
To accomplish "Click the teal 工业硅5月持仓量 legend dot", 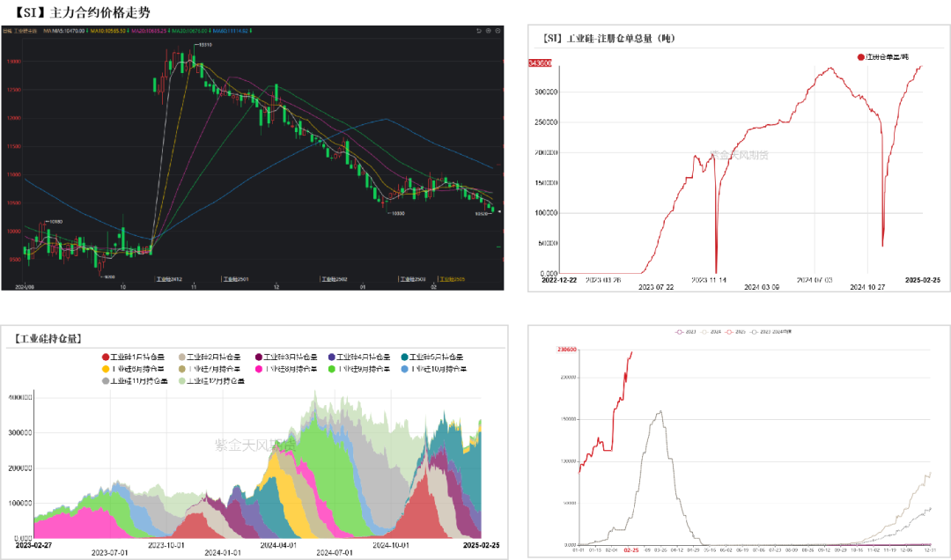I will pyautogui.click(x=403, y=357).
